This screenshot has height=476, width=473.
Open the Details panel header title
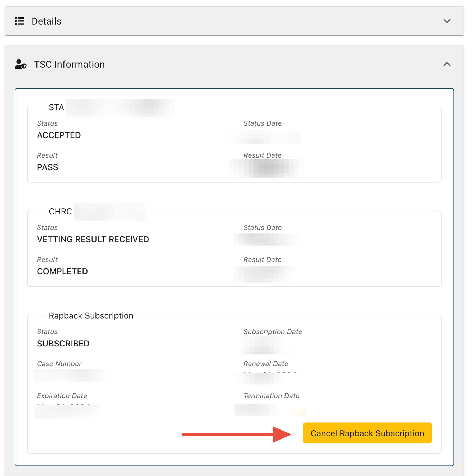coord(46,21)
